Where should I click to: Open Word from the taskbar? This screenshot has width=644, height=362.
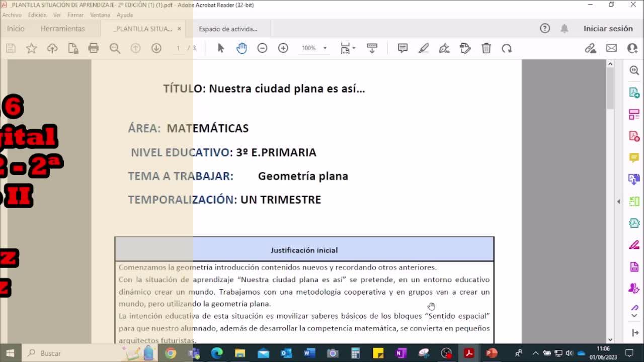(x=309, y=353)
